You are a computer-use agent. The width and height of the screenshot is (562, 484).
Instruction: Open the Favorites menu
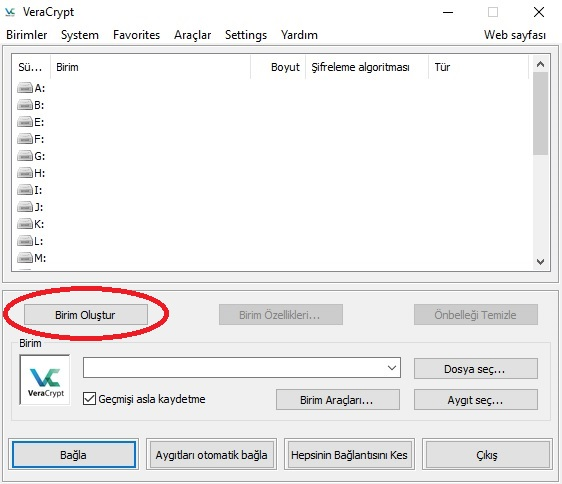pyautogui.click(x=136, y=35)
